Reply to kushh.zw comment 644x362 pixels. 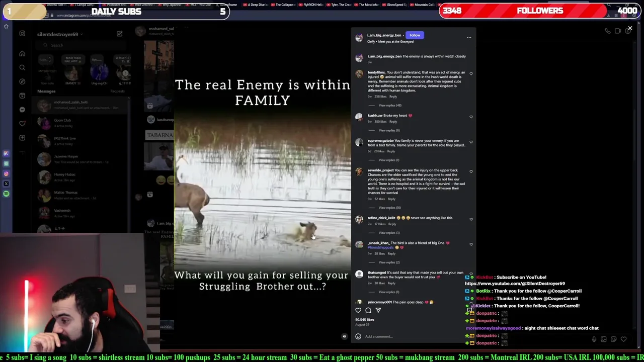point(393,122)
